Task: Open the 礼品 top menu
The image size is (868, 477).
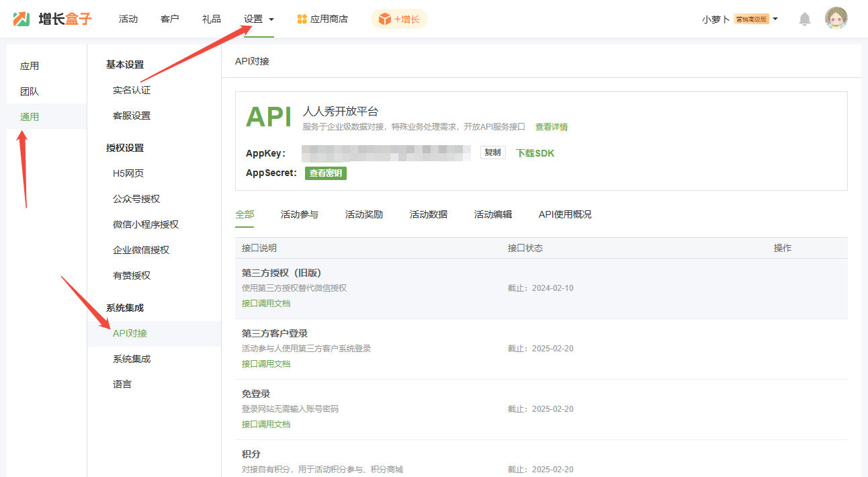Action: (x=212, y=19)
